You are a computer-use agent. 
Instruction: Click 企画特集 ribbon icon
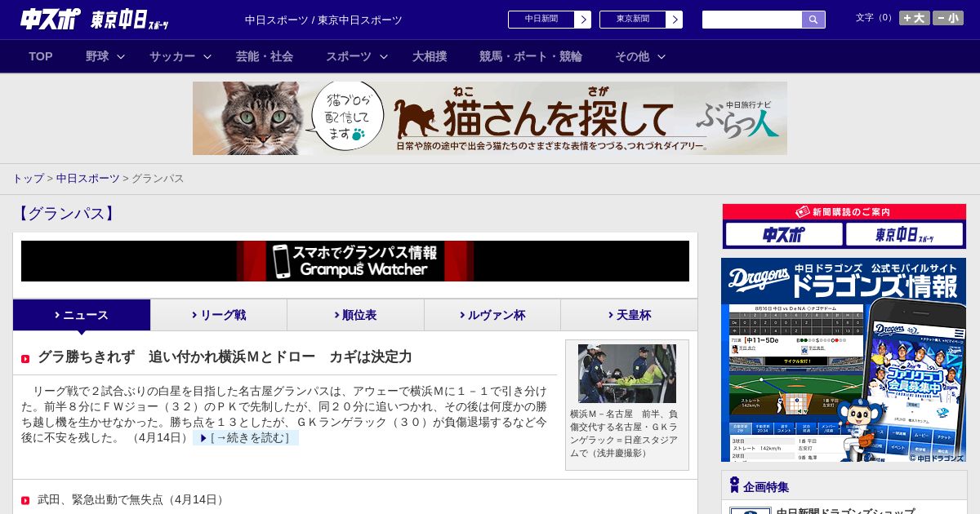(x=734, y=485)
